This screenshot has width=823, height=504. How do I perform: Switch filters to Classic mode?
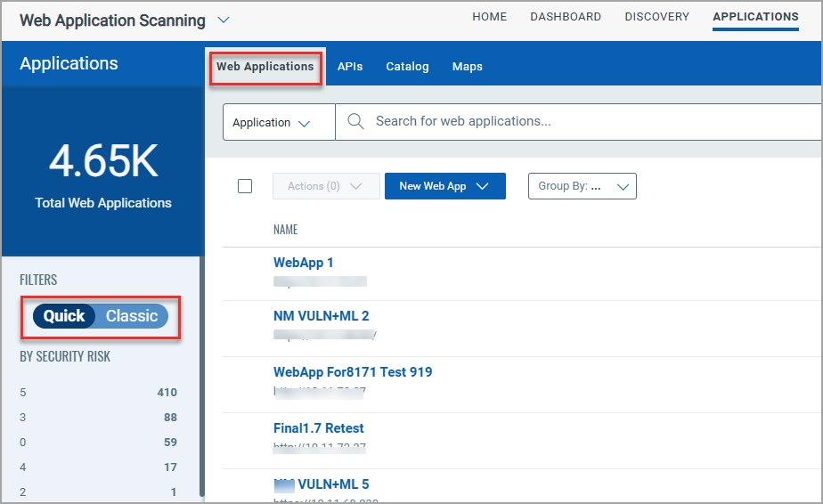pos(132,316)
